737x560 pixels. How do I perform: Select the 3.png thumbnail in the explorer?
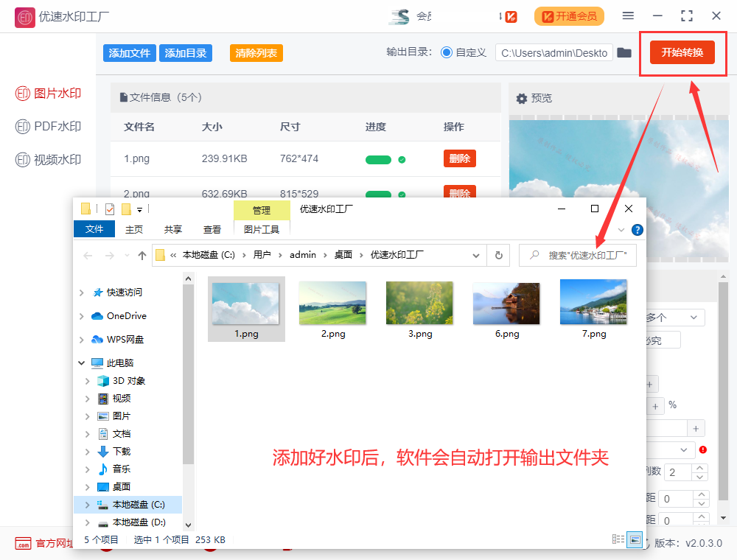coord(419,303)
